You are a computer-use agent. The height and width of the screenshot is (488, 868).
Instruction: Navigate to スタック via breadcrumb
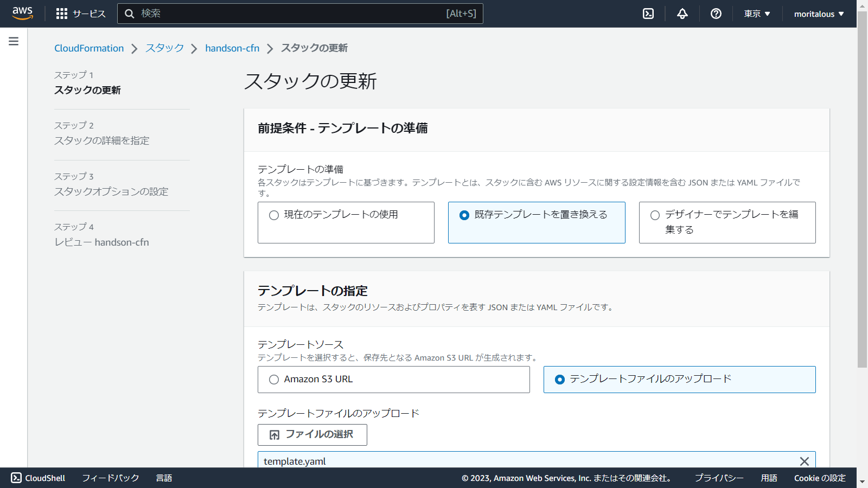[164, 48]
